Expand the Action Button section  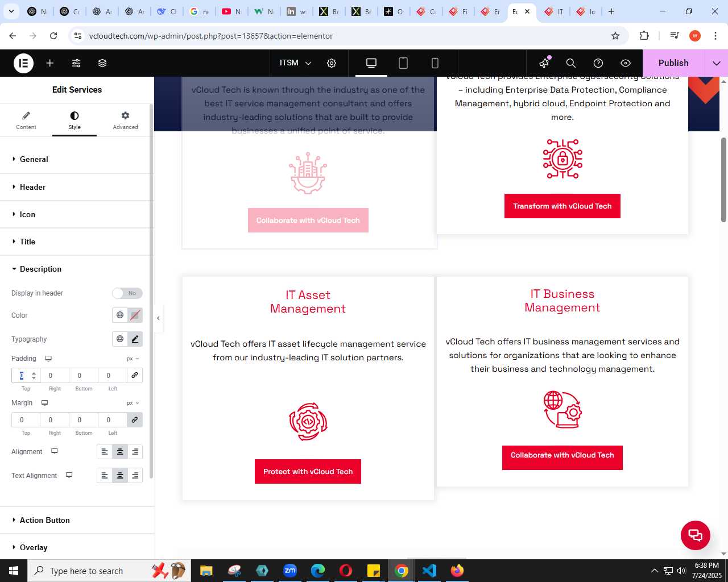click(x=77, y=520)
